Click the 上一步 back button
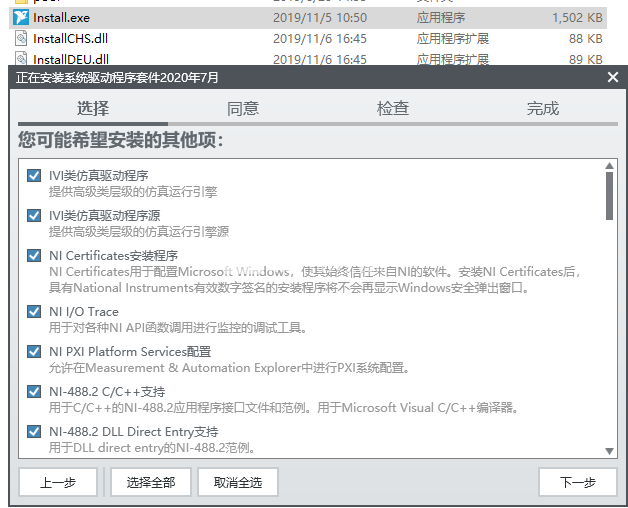The width and height of the screenshot is (628, 508). 58,482
